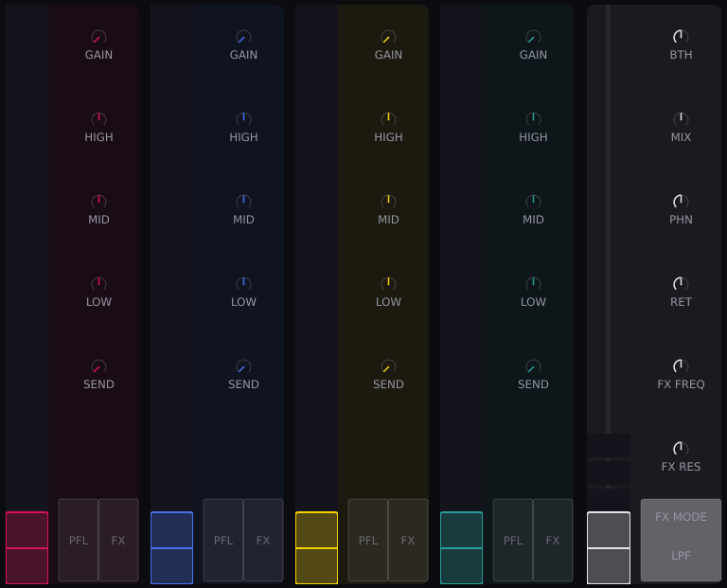Click the red channel GAIN knob

click(x=98, y=37)
